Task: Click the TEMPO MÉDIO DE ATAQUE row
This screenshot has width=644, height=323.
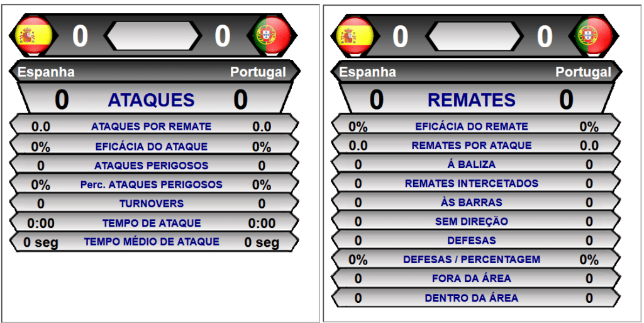Action: [154, 241]
